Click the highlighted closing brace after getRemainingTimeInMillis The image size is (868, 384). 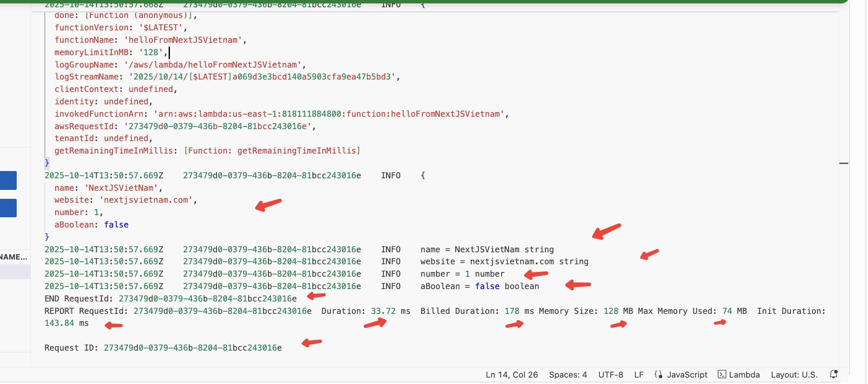click(47, 163)
